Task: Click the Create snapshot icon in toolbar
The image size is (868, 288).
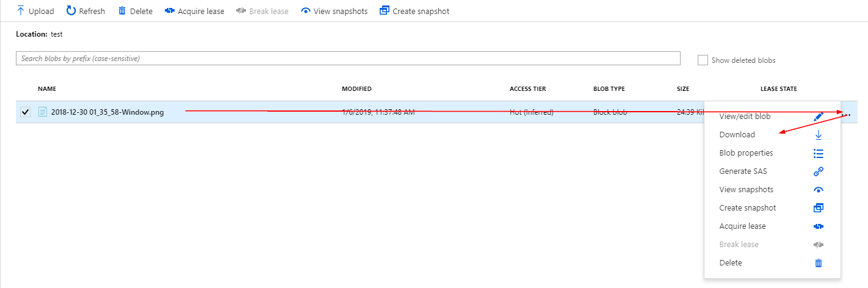Action: 384,11
